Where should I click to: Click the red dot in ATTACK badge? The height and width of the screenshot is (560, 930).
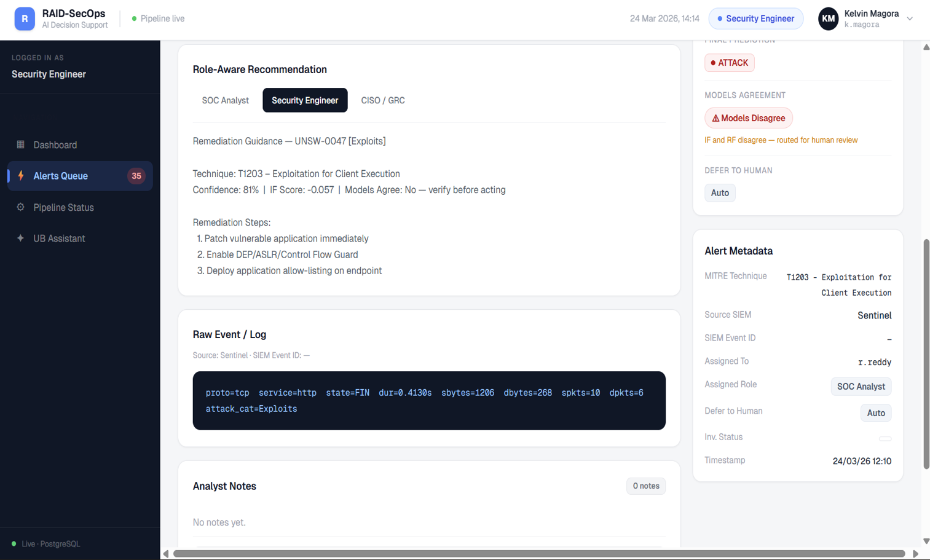[713, 63]
